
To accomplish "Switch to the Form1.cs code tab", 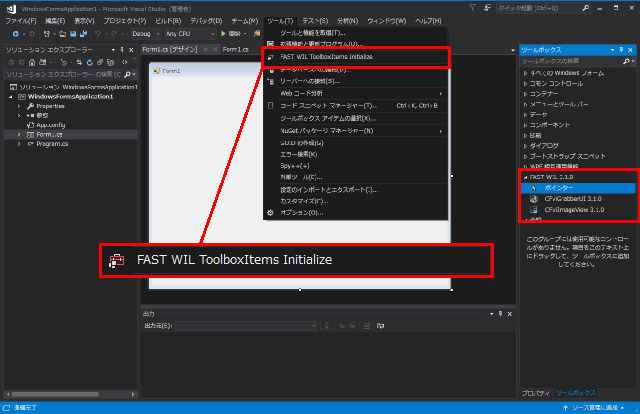I will pyautogui.click(x=236, y=49).
